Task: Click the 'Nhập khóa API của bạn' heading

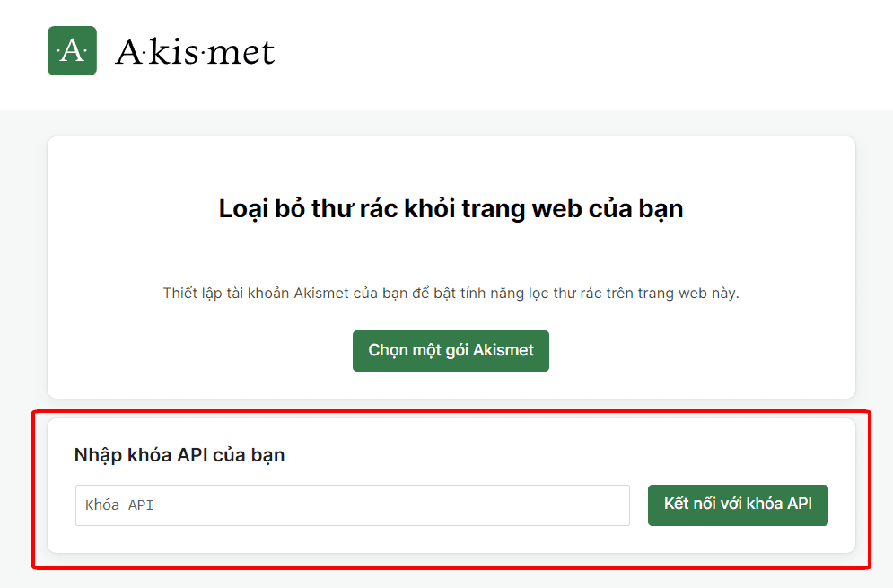Action: pyautogui.click(x=179, y=455)
